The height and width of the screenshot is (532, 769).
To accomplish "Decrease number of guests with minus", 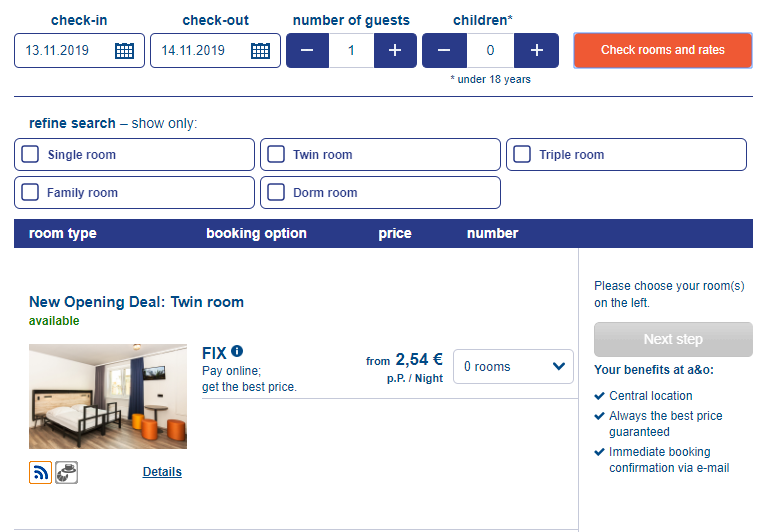I will 308,51.
